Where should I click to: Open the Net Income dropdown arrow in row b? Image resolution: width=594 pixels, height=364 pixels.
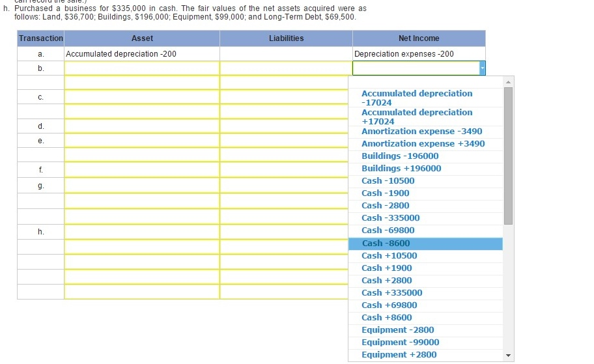point(481,68)
